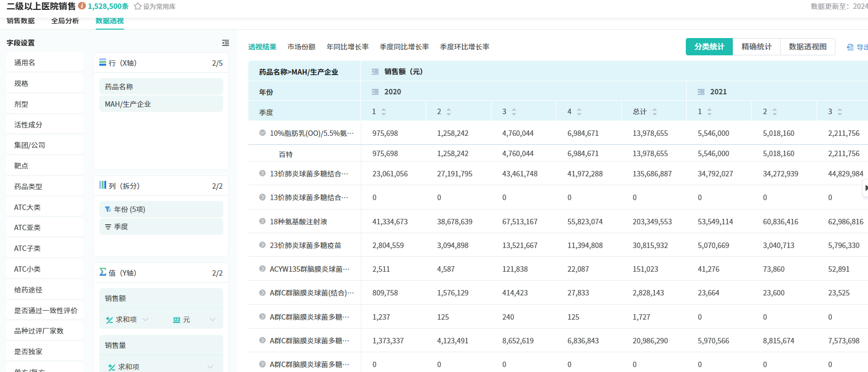
Task: Sort by 2020 总计 column
Action: pyautogui.click(x=655, y=112)
